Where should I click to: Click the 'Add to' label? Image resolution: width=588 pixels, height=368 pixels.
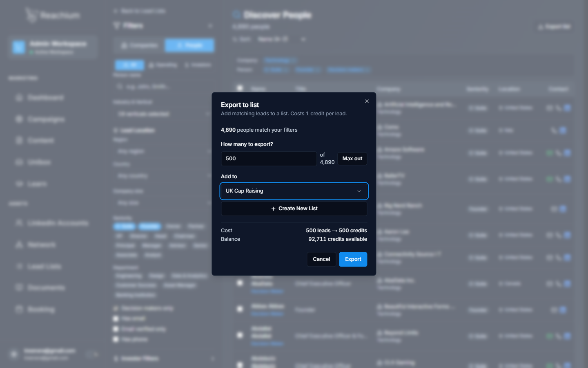coord(229,177)
